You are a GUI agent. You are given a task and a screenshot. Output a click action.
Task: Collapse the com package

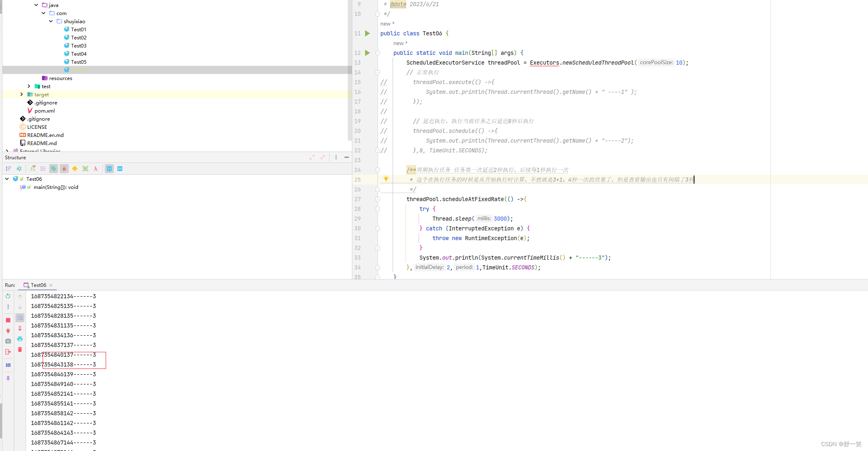point(43,13)
